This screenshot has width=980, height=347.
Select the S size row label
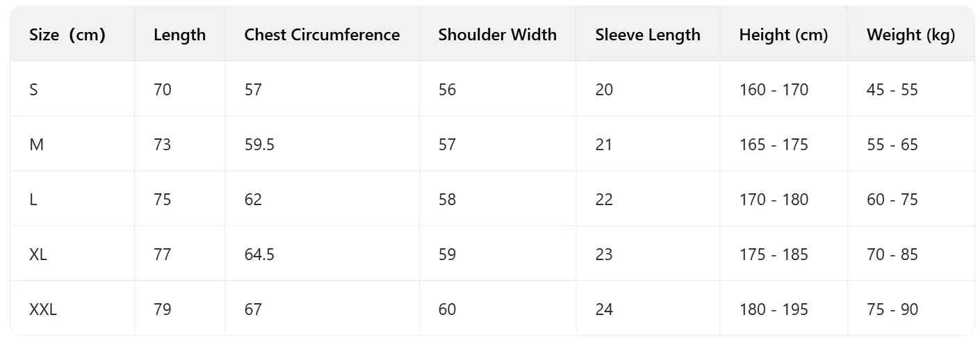(x=33, y=90)
